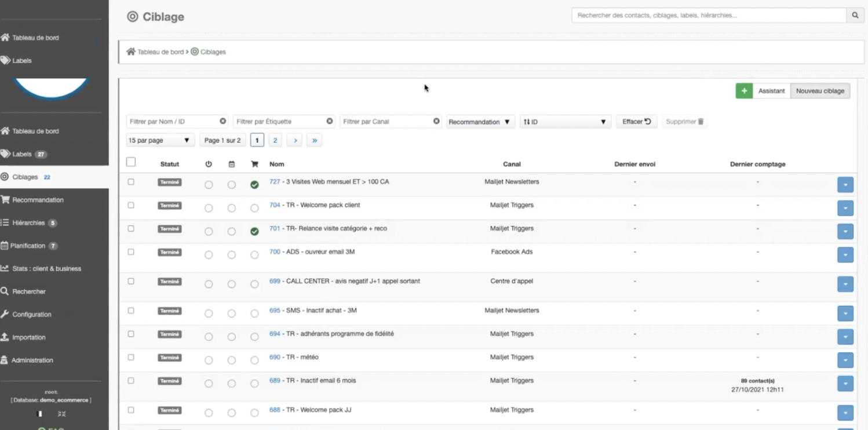The image size is (868, 430).
Task: Go to page 2
Action: pyautogui.click(x=275, y=140)
